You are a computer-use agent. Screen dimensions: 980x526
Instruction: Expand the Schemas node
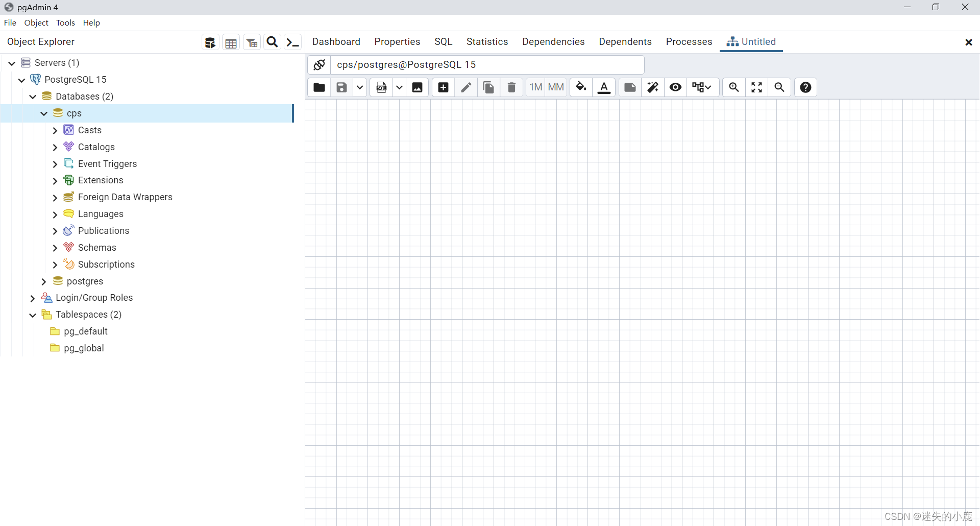tap(55, 248)
